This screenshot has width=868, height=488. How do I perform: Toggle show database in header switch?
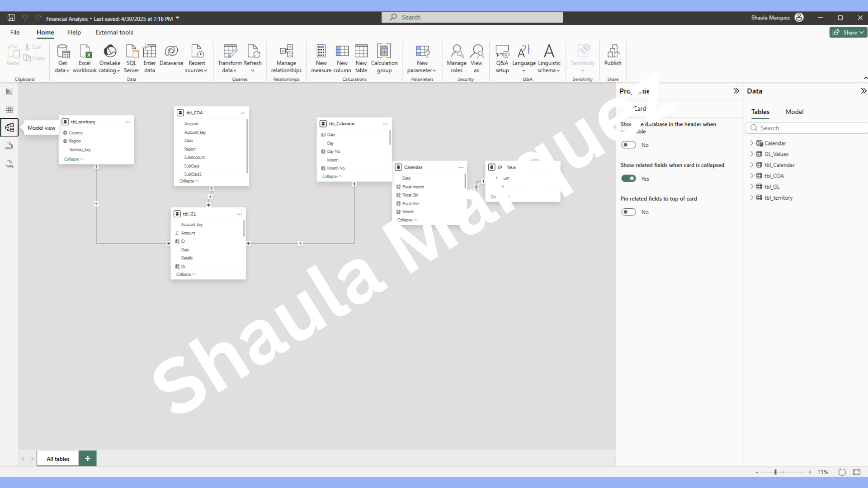pos(628,145)
